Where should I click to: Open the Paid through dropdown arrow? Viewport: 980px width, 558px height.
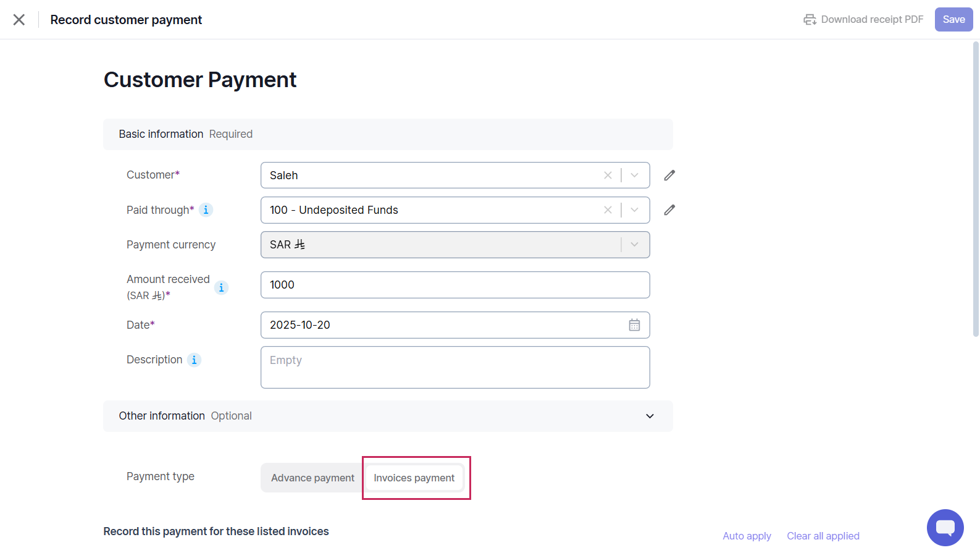point(635,210)
